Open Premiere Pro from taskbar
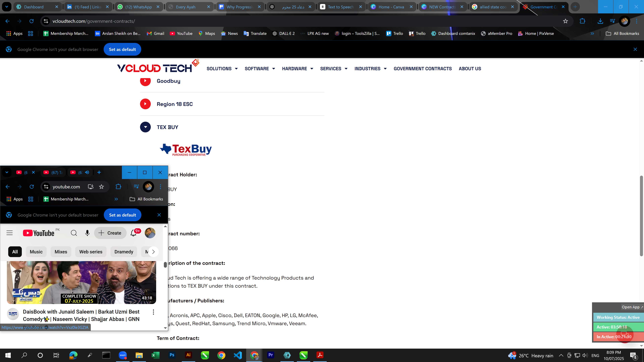The image size is (644, 362). 271,355
